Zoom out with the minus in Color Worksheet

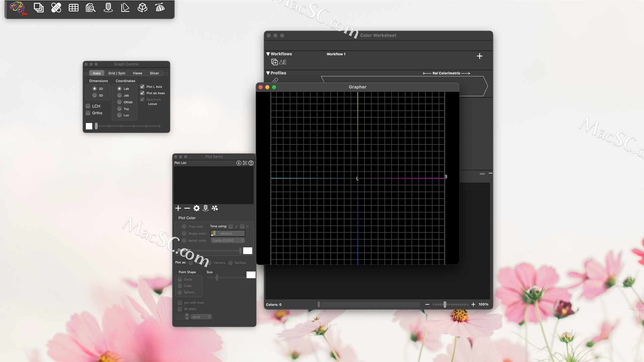pos(427,304)
